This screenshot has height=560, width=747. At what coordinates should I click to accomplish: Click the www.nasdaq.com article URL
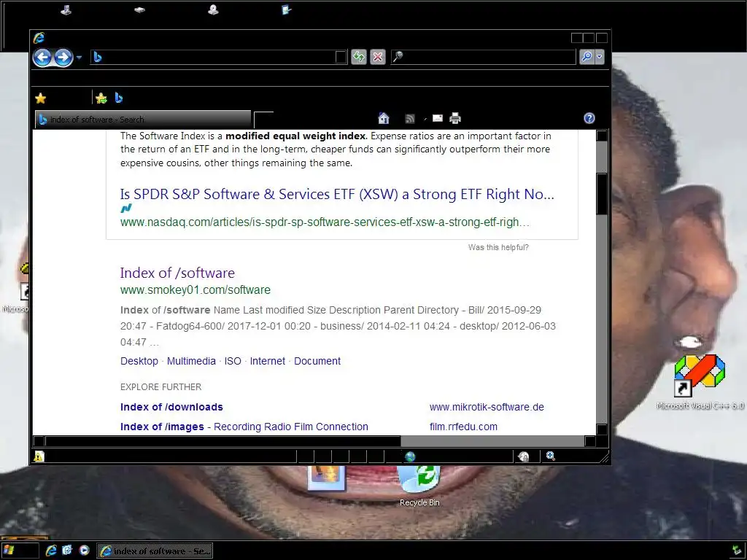coord(325,222)
